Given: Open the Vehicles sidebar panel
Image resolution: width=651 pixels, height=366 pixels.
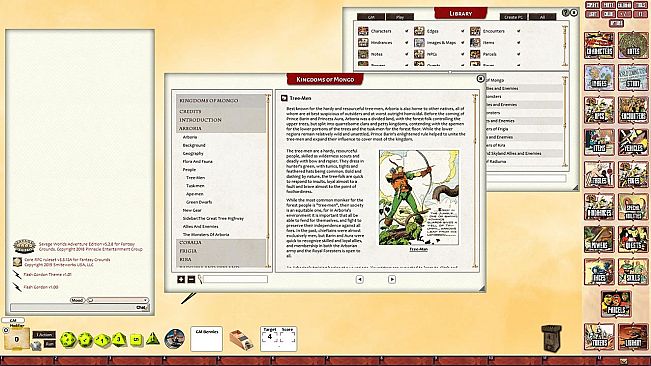Looking at the screenshot, I should click(633, 142).
